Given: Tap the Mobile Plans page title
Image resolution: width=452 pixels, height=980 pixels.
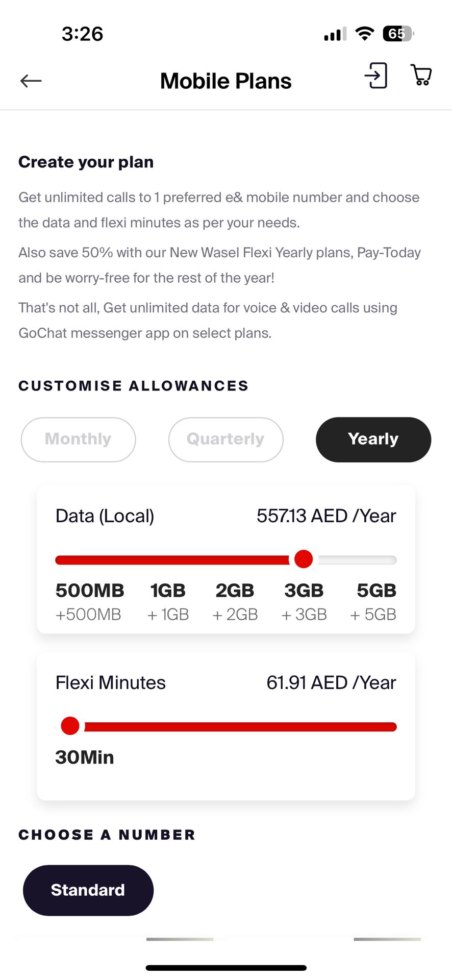Looking at the screenshot, I should pos(225,81).
